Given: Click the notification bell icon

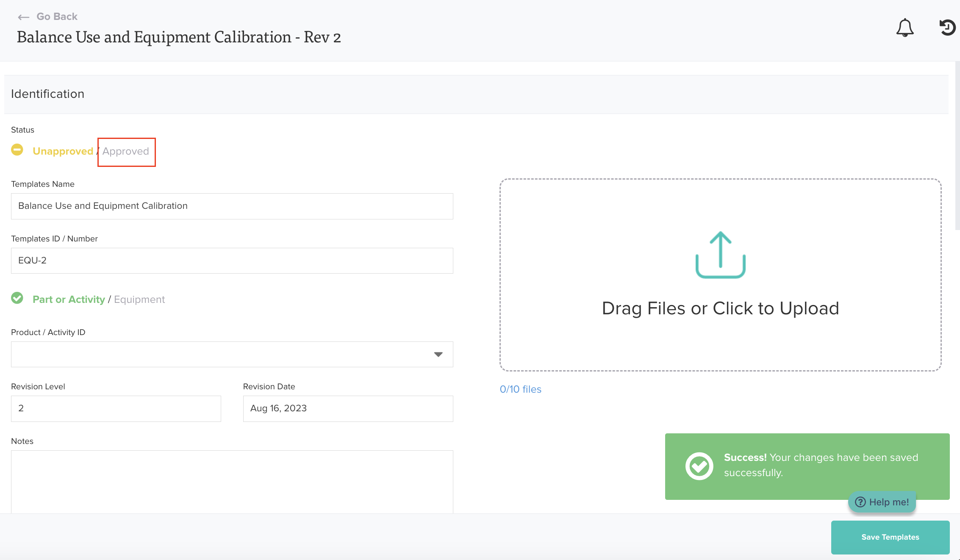Looking at the screenshot, I should 905,28.
